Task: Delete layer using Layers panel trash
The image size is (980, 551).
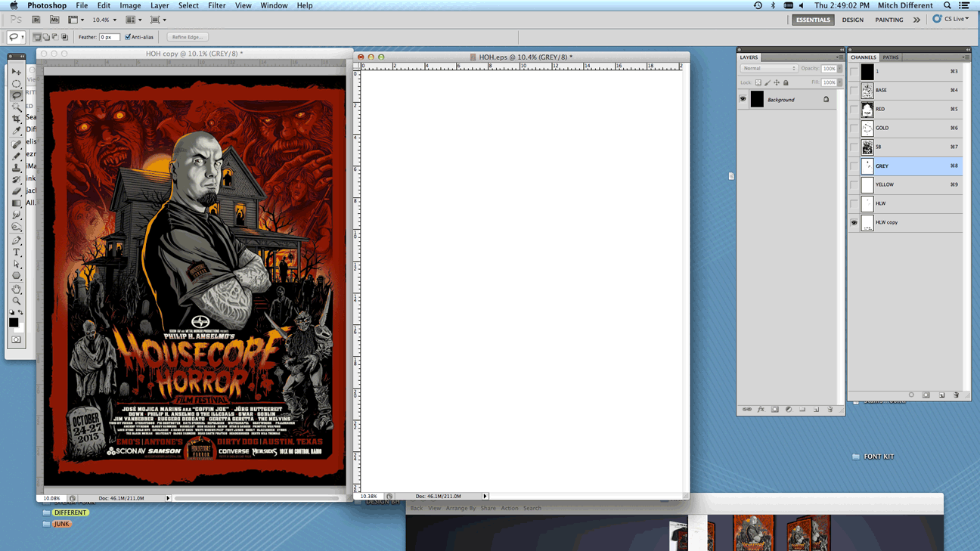Action: 830,410
